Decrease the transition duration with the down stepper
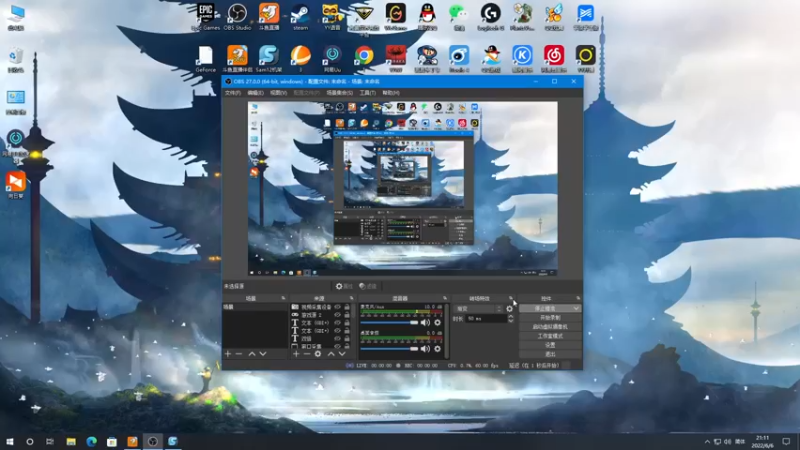The image size is (800, 450). [510, 321]
